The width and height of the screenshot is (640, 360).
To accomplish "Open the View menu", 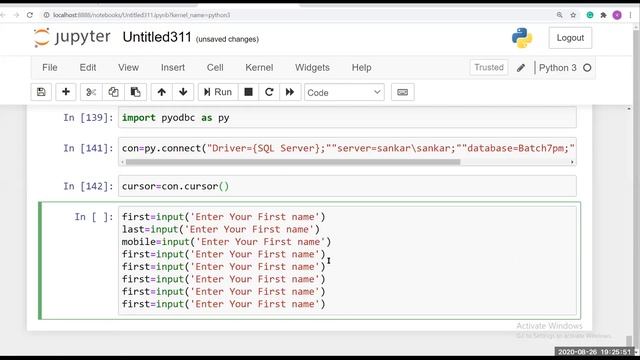I will 129,68.
